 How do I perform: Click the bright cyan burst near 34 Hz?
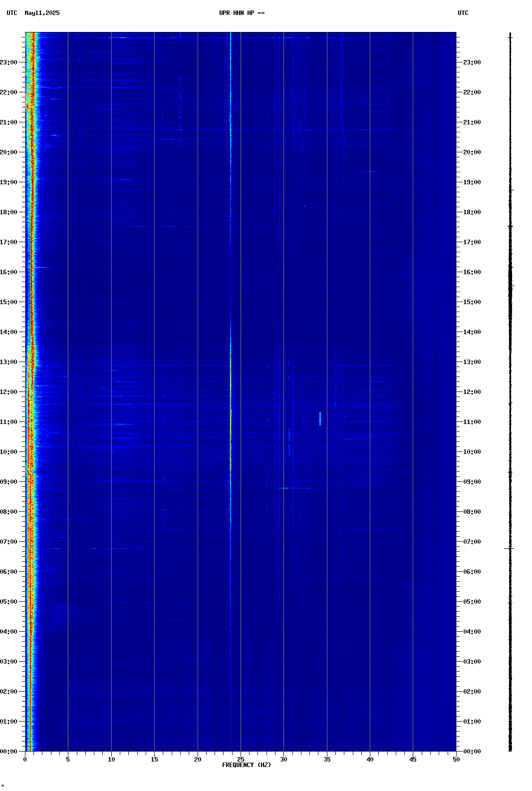coord(320,418)
